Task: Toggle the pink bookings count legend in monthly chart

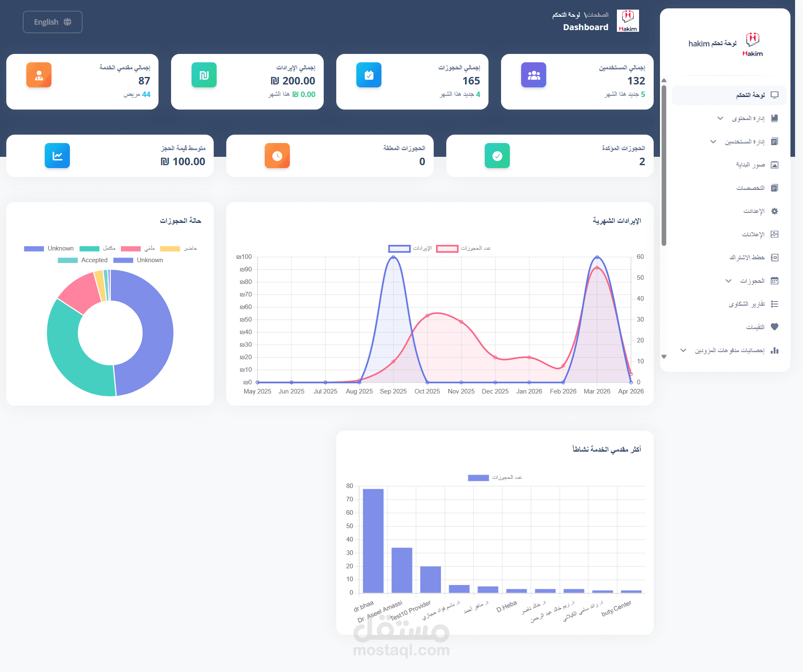Action: [x=447, y=248]
